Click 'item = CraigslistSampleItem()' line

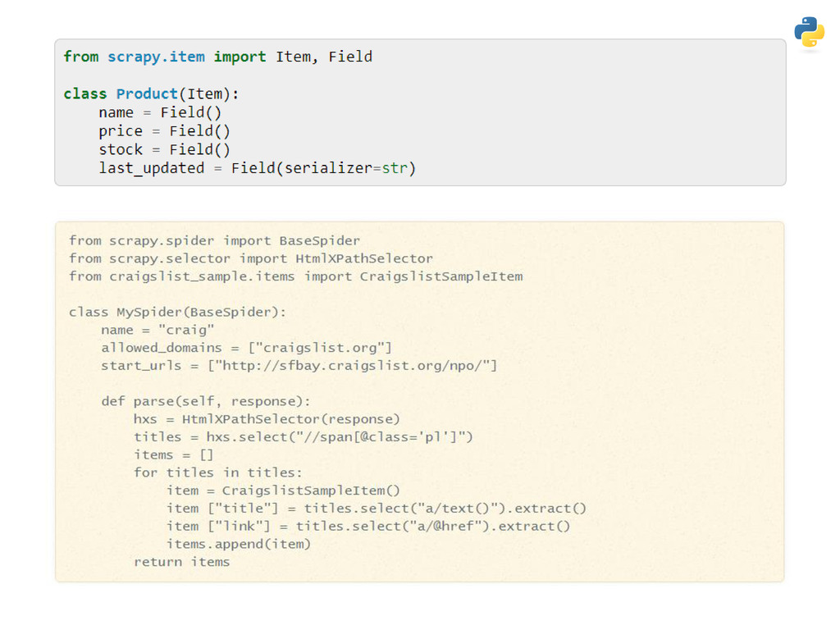(283, 491)
